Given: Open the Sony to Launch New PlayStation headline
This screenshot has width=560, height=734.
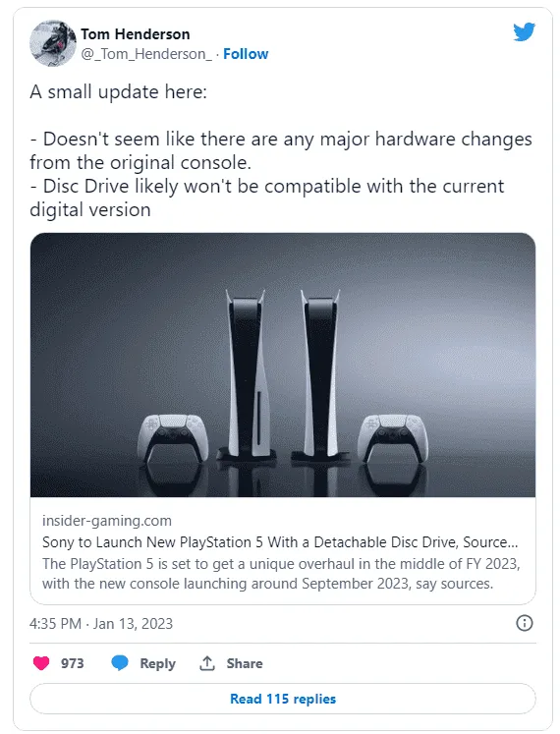Looking at the screenshot, I should (x=280, y=542).
